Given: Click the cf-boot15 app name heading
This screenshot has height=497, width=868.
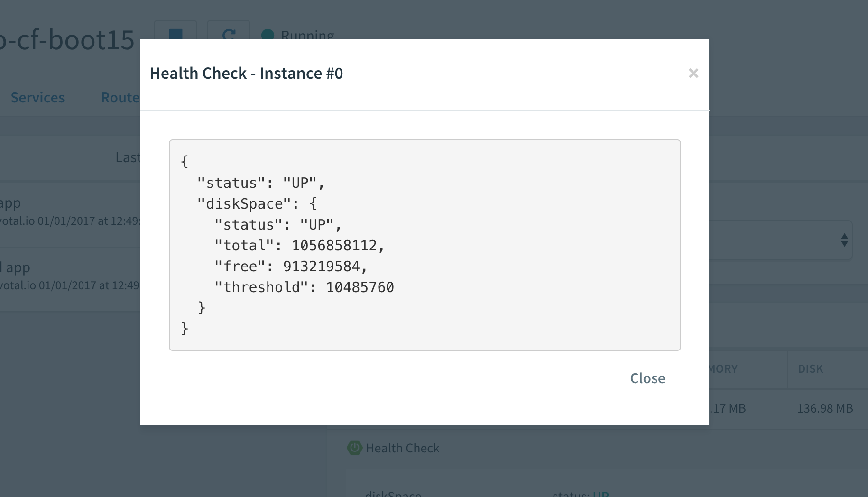Looking at the screenshot, I should 68,40.
